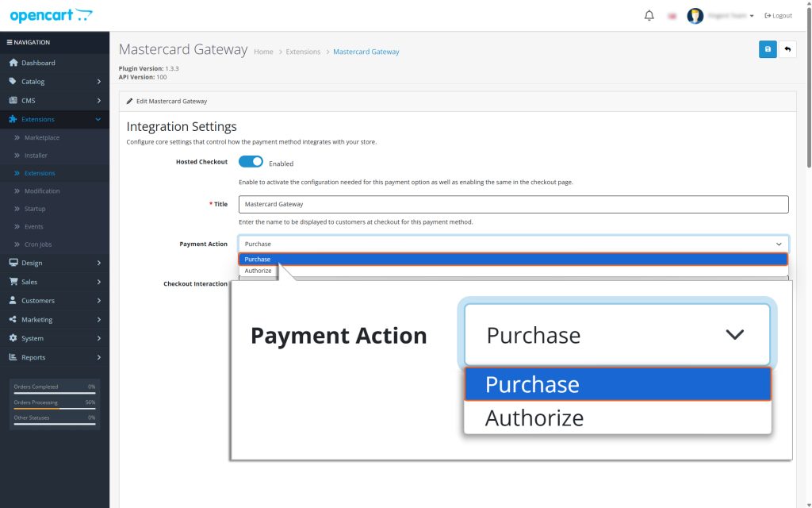Disable the Hosted Checkout toggle
Image resolution: width=812 pixels, height=508 pixels.
(251, 161)
